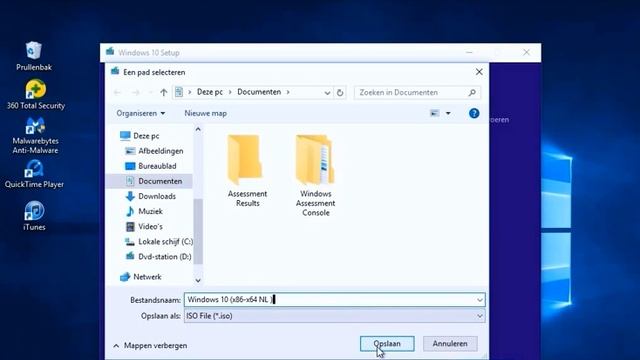Open view options dropdown arrow
The width and height of the screenshot is (640, 360).
pos(448,113)
